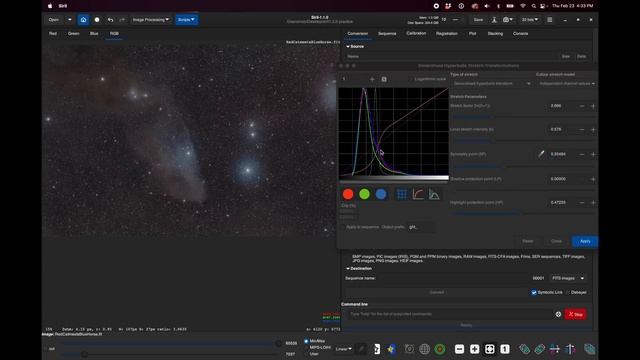Set image zoom to 1:1
This screenshot has height=360, width=640.
505,349
